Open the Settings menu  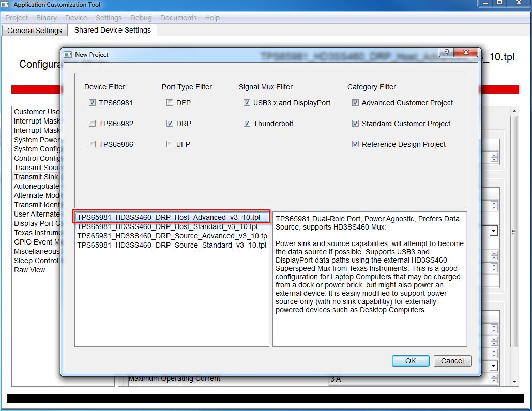[x=109, y=18]
